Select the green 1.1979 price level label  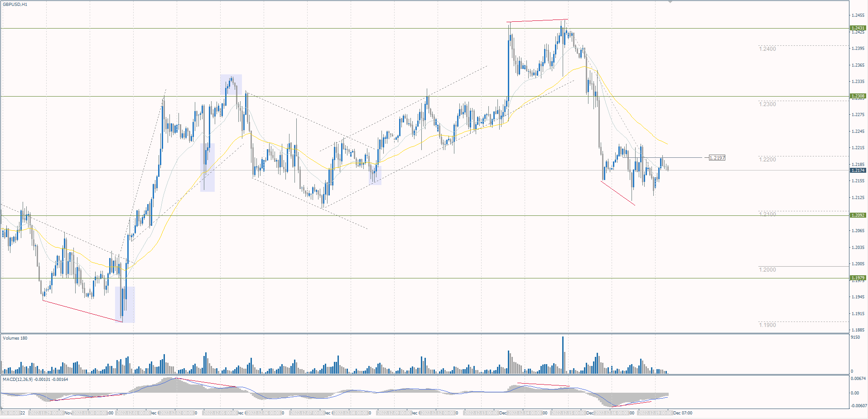pyautogui.click(x=858, y=278)
